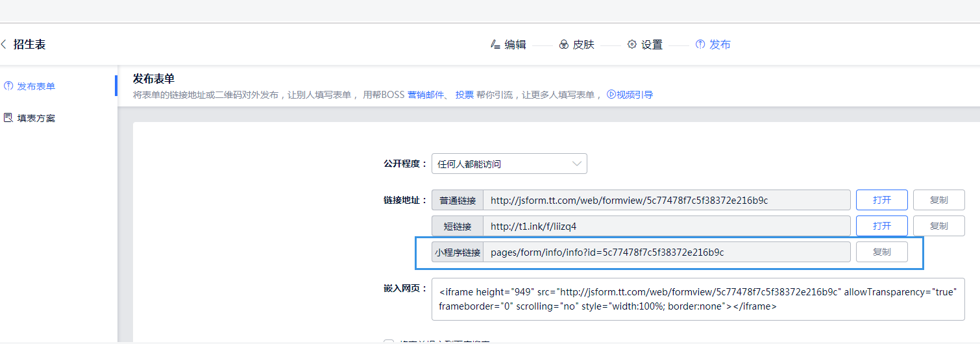This screenshot has height=344, width=980.
Task: Click the 短链接 t1.ink URL field
Action: click(667, 226)
